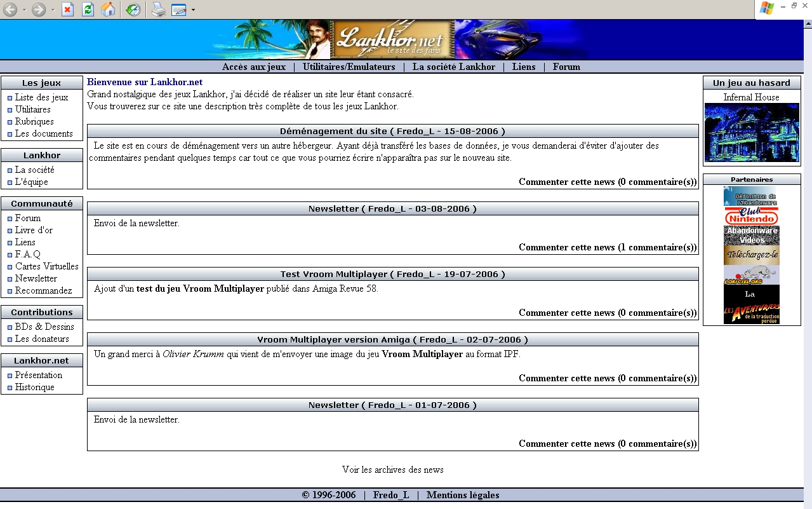Click the 'Téléchargez-le' partner banner
The height and width of the screenshot is (509, 812).
click(x=752, y=255)
